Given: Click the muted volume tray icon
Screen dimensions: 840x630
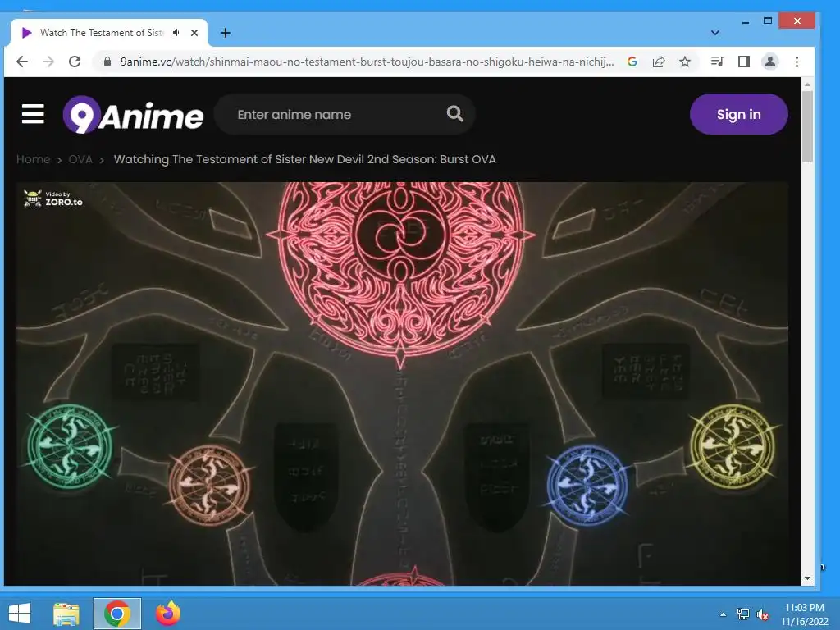Looking at the screenshot, I should (763, 614).
